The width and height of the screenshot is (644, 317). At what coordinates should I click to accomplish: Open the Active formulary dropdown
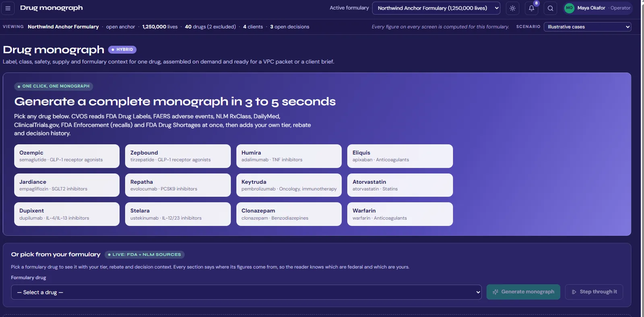436,8
